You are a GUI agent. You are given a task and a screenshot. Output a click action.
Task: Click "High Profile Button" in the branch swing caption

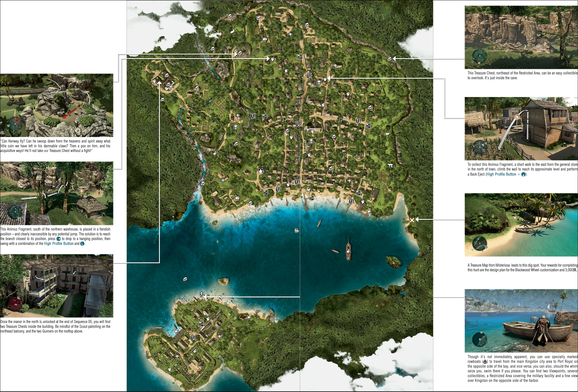(59, 244)
